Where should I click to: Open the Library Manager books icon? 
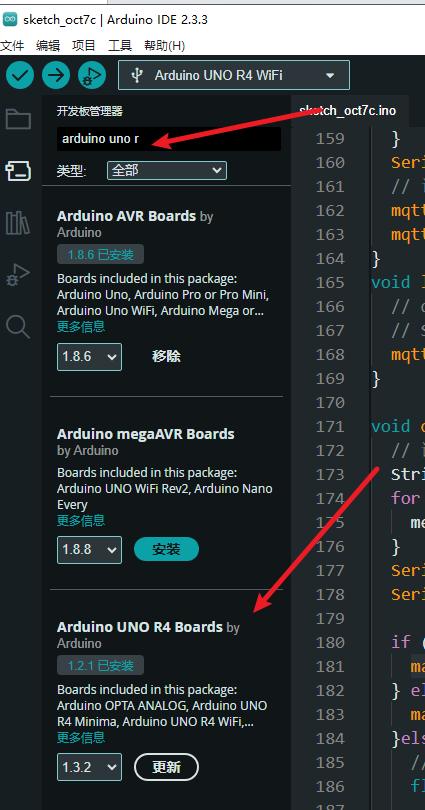pos(18,222)
